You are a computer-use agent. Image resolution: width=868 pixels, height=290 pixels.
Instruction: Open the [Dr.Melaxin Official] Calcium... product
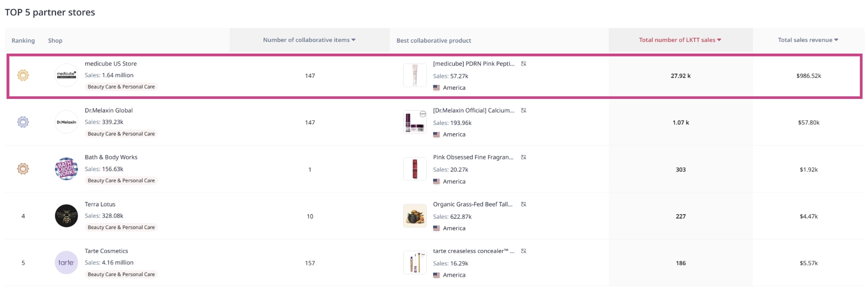click(x=473, y=110)
